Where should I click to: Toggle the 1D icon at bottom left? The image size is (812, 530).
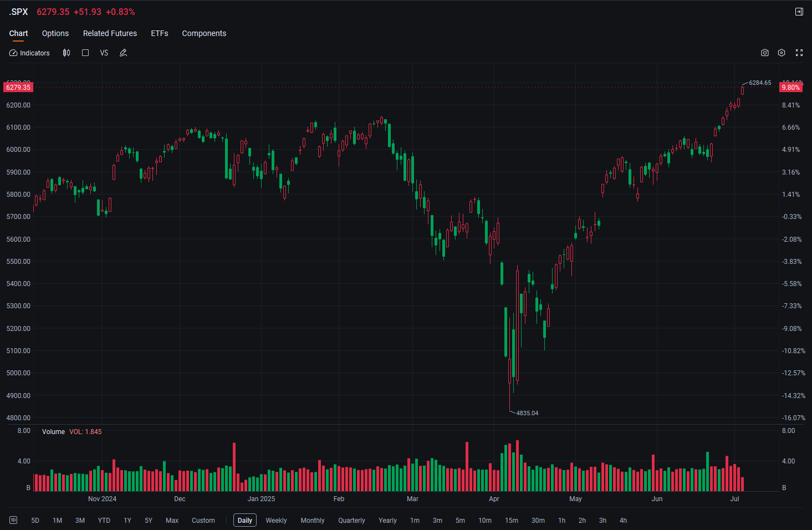(13, 520)
